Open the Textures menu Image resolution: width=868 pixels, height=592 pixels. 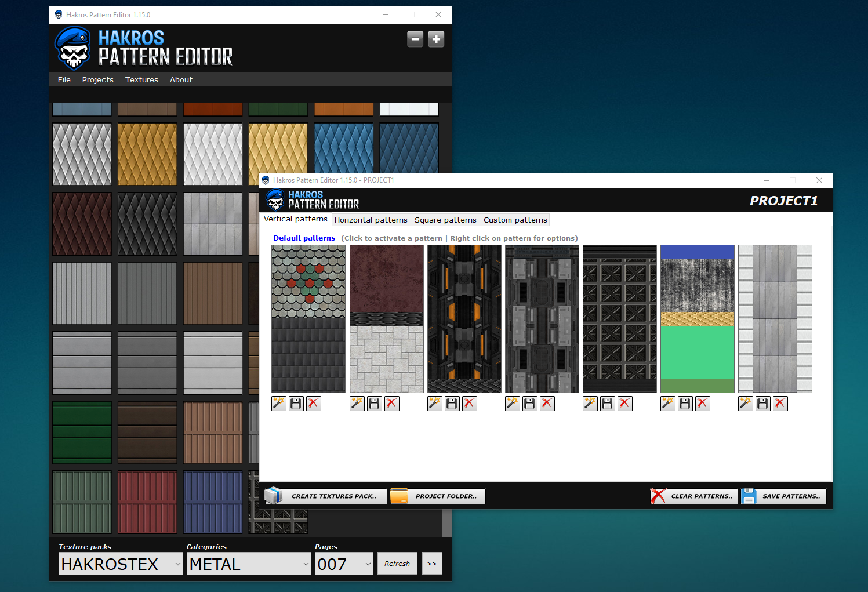click(141, 79)
